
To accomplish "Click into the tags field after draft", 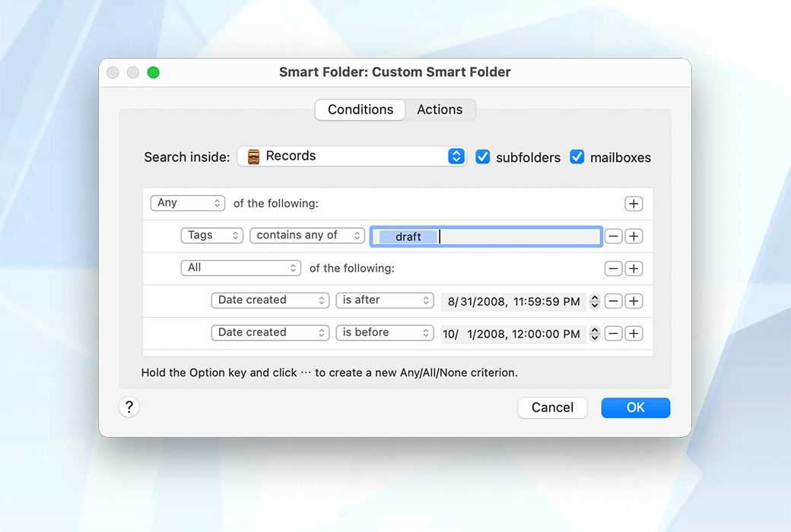I will click(x=519, y=236).
